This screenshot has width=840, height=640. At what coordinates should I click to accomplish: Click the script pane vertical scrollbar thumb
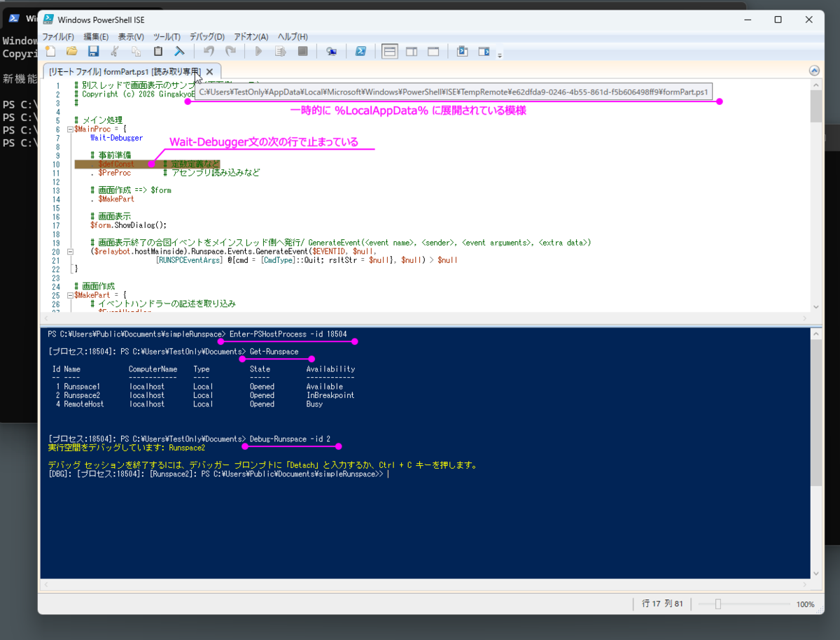(816, 106)
